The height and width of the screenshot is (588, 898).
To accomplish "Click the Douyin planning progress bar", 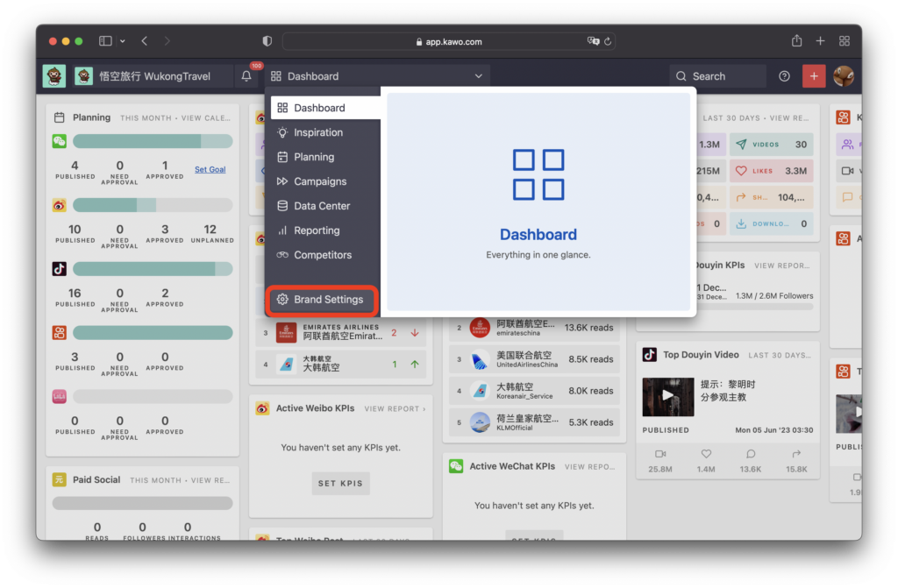I will 153,268.
